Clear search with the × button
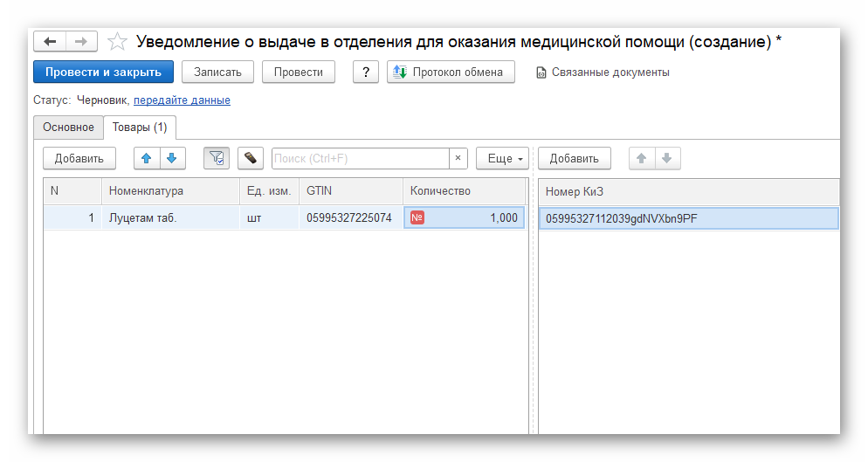This screenshot has width=868, height=462. (458, 158)
